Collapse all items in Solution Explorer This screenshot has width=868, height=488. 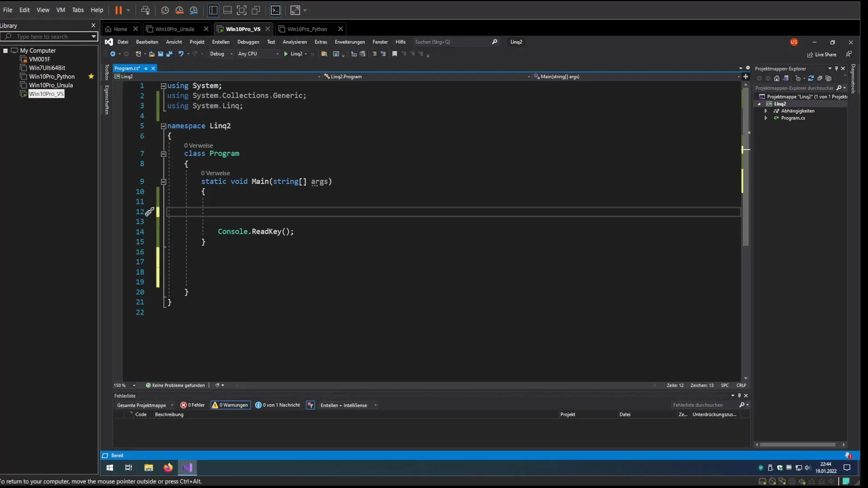pos(820,79)
